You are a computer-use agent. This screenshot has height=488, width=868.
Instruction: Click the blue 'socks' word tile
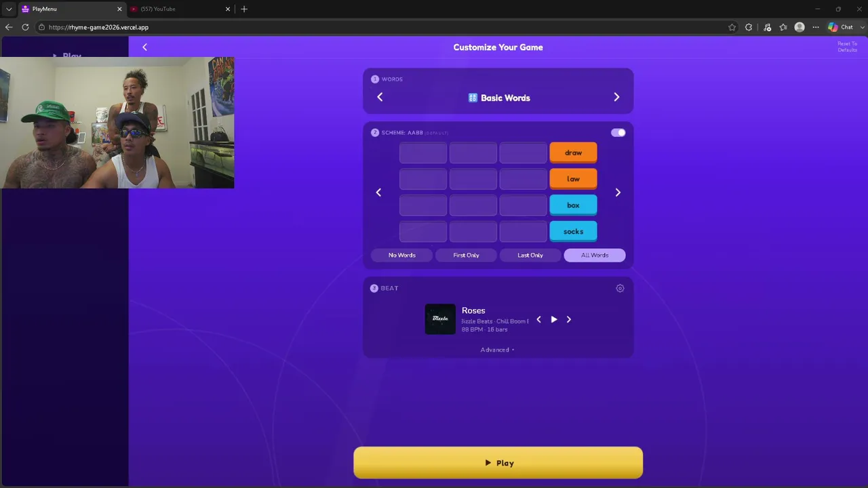click(573, 232)
